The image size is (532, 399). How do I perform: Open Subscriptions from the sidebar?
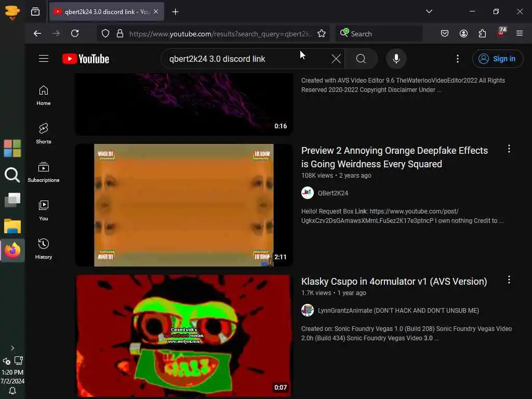coord(44,172)
